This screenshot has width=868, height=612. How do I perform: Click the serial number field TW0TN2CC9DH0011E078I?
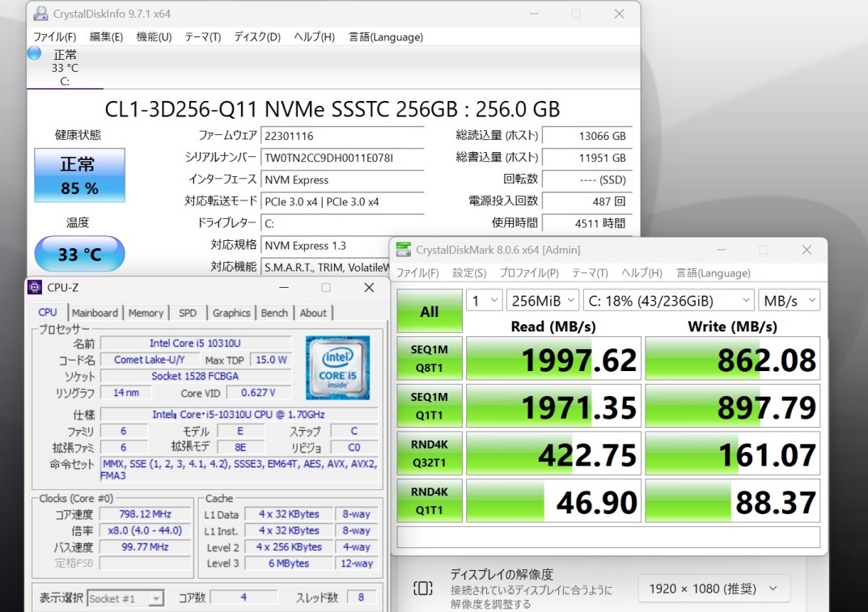point(342,158)
